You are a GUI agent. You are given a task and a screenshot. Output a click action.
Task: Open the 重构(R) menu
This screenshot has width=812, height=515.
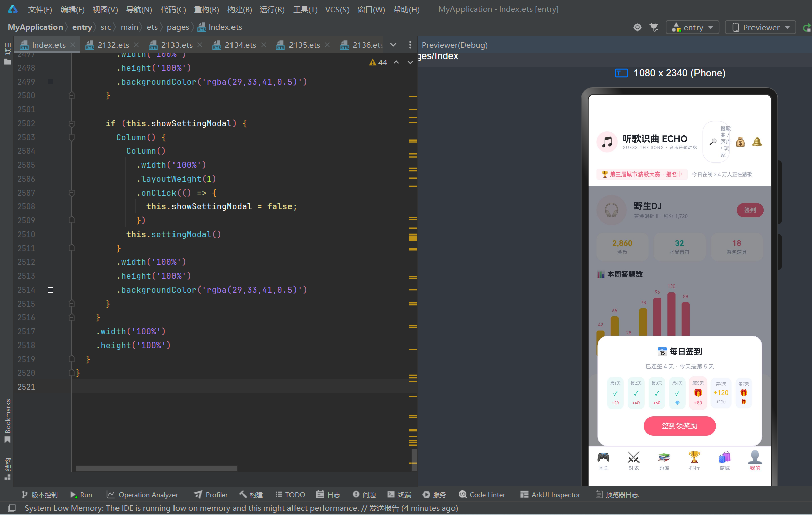tap(206, 9)
